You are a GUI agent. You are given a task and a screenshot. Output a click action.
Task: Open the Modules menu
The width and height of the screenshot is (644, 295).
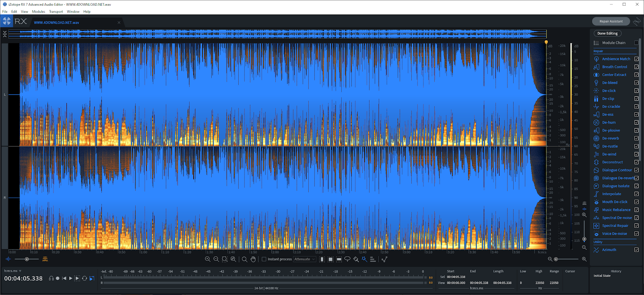point(39,12)
